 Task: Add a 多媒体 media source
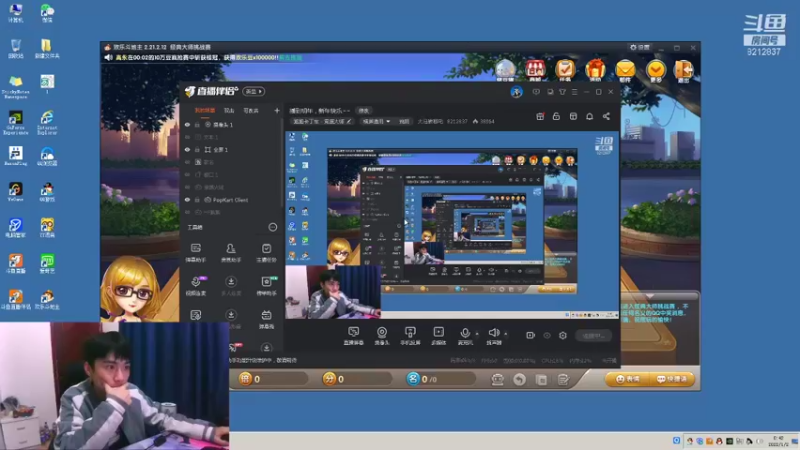(x=439, y=336)
